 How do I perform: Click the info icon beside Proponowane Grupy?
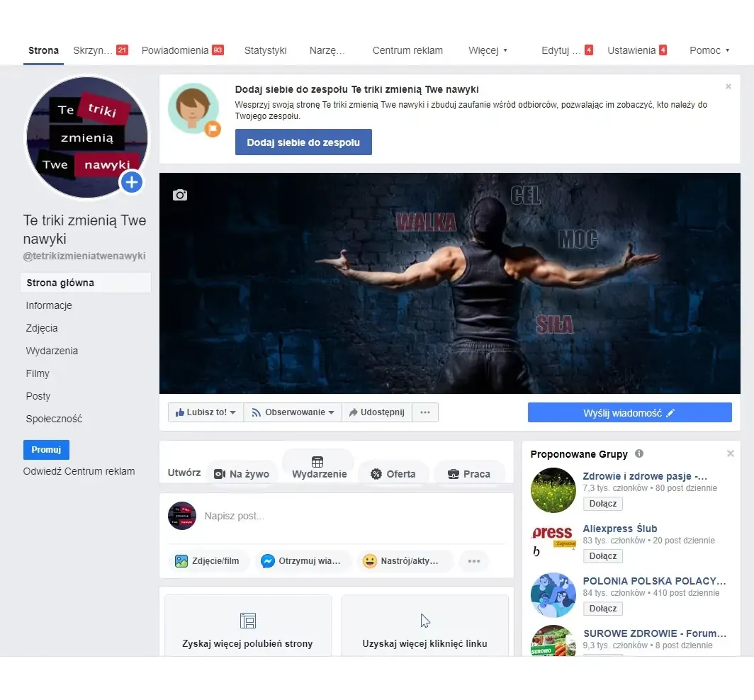(639, 453)
